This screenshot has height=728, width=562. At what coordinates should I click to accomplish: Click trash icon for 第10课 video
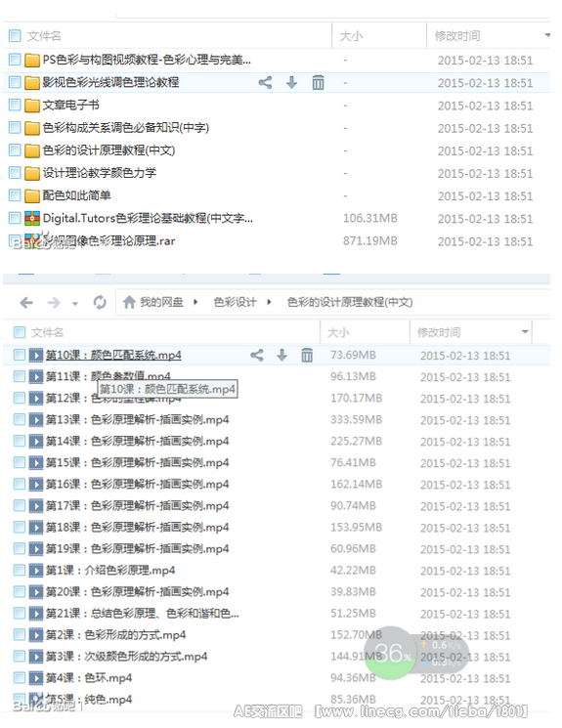pos(307,355)
